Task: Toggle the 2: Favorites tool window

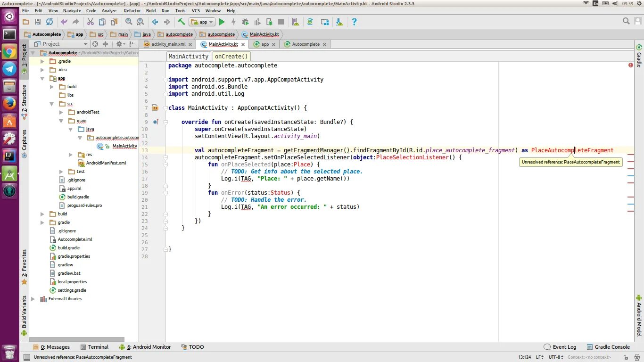Action: 25,267
